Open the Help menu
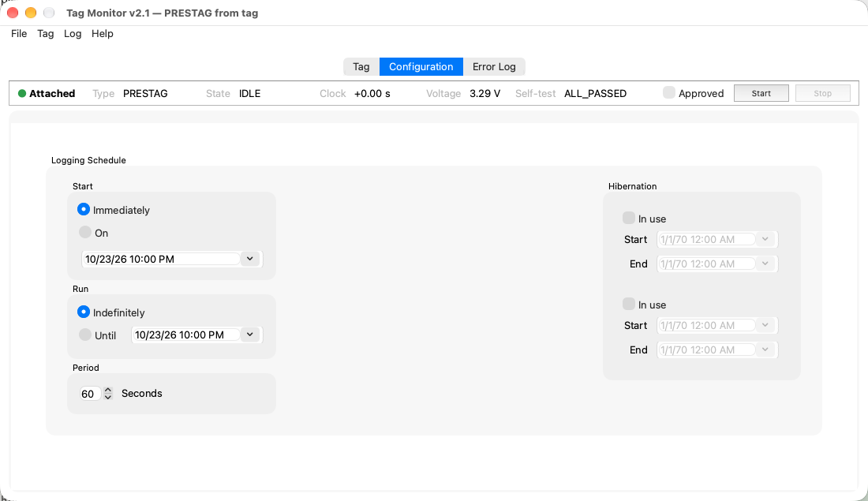This screenshot has width=868, height=501. [x=103, y=34]
